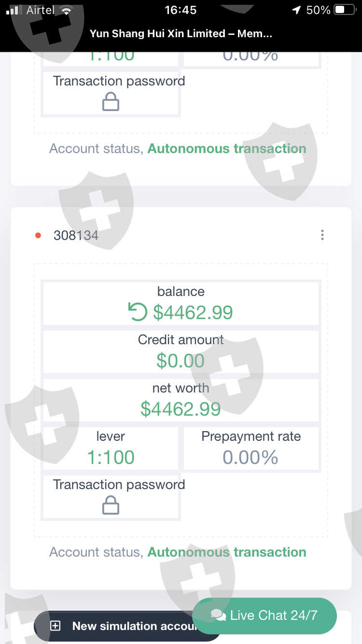This screenshot has height=644, width=362.
Task: Open the lever 1:100 setting in account 308134
Action: [111, 457]
